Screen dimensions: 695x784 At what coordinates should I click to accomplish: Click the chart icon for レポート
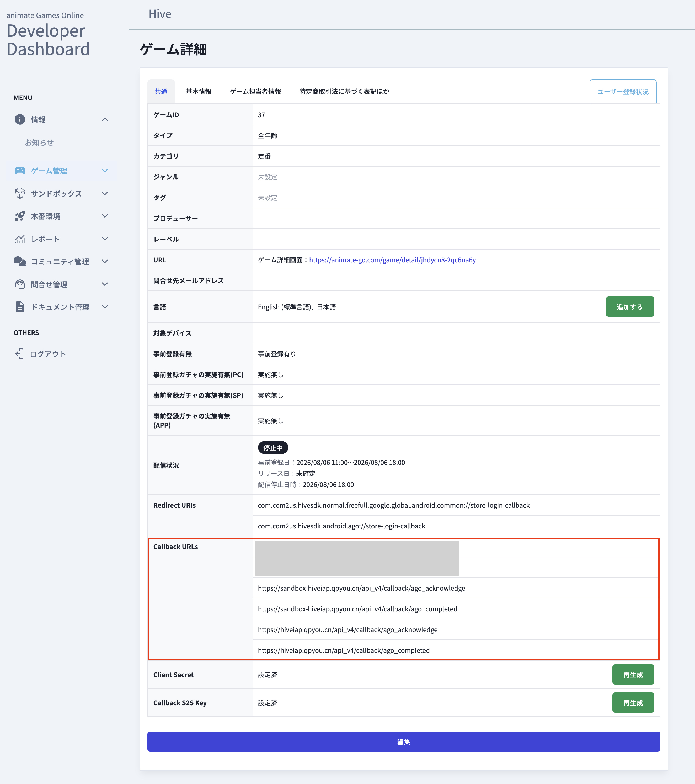pyautogui.click(x=20, y=239)
